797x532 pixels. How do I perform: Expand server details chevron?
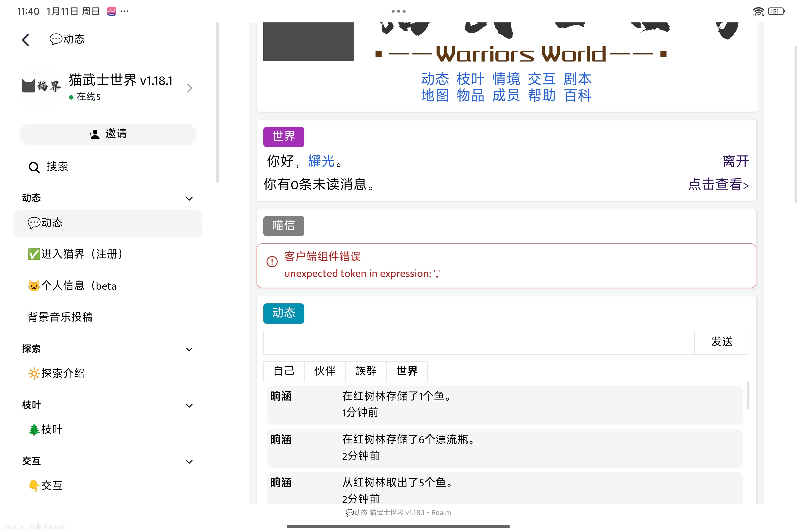click(x=190, y=88)
